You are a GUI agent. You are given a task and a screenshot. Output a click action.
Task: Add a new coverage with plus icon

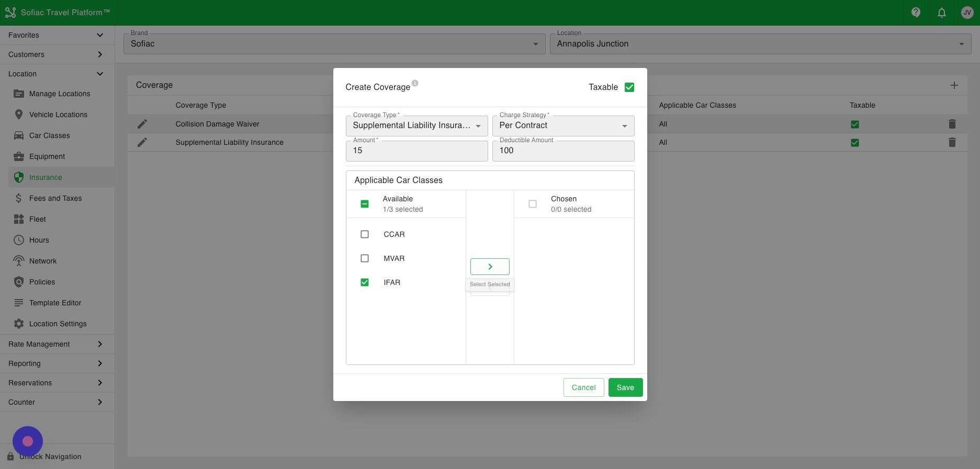[x=954, y=85]
